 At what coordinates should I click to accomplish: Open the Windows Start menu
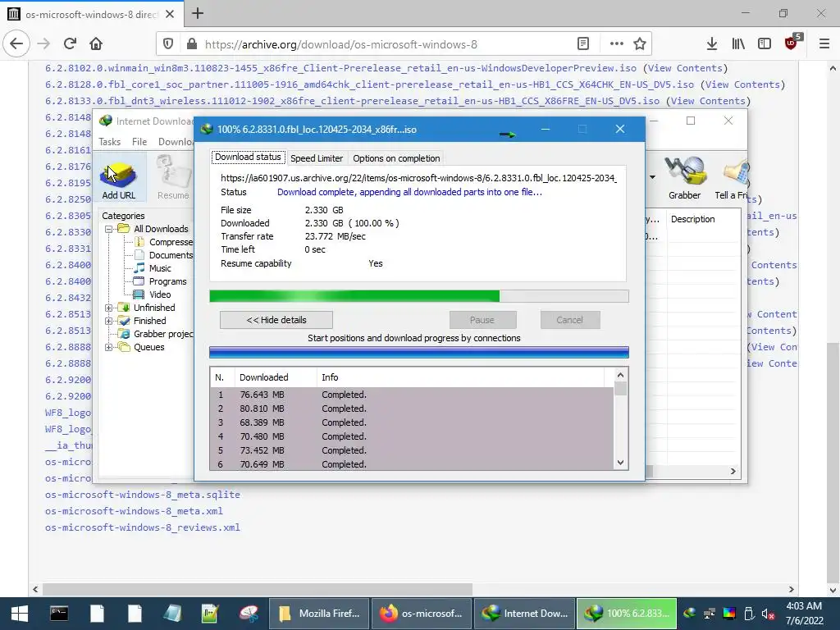[20, 614]
